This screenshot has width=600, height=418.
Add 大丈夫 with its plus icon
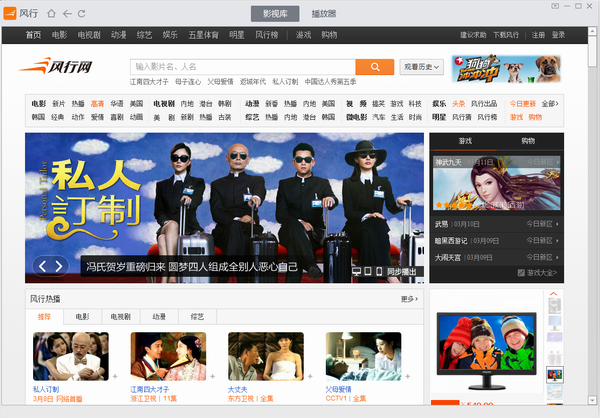(310, 376)
